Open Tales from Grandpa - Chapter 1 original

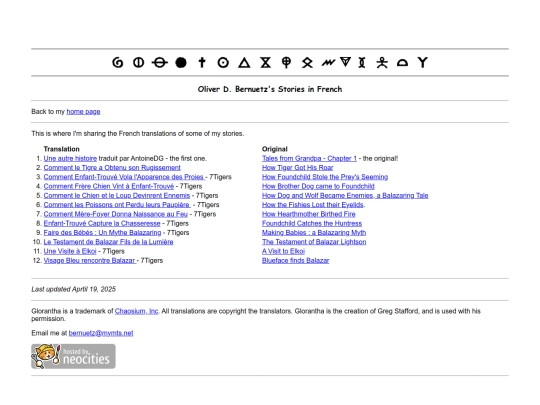click(309, 158)
